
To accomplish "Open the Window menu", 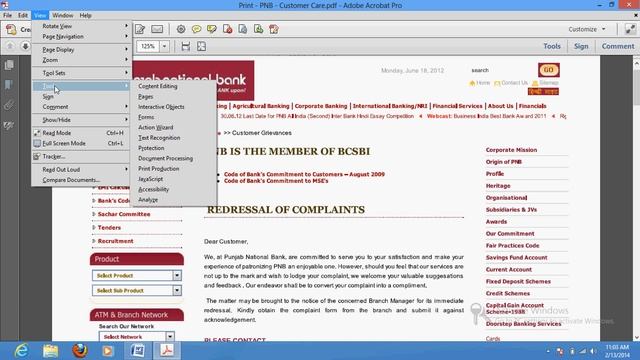I will tap(62, 16).
